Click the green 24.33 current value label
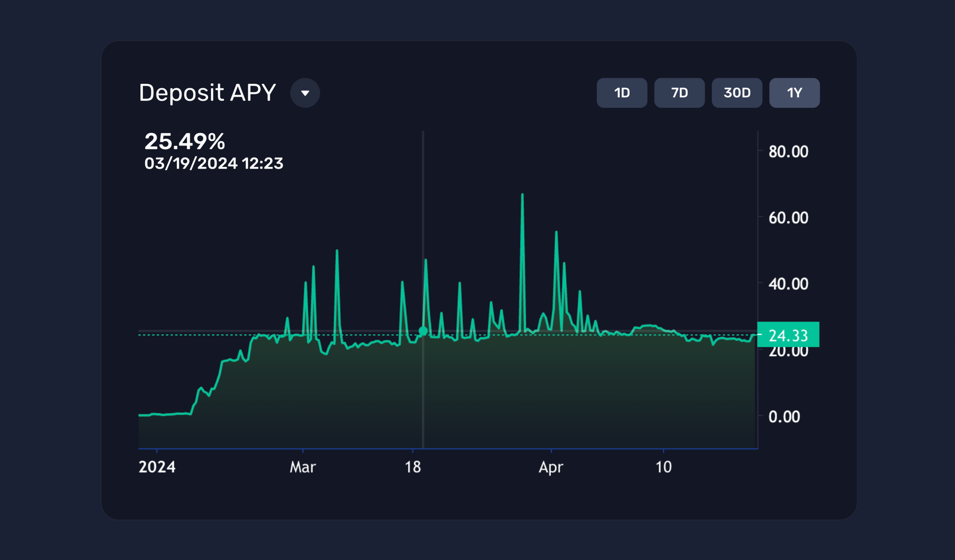Screen dimensions: 955x560 tap(788, 335)
